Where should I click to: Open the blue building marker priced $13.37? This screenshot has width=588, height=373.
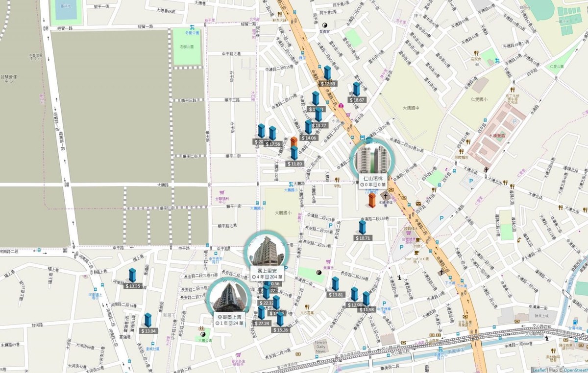click(318, 115)
